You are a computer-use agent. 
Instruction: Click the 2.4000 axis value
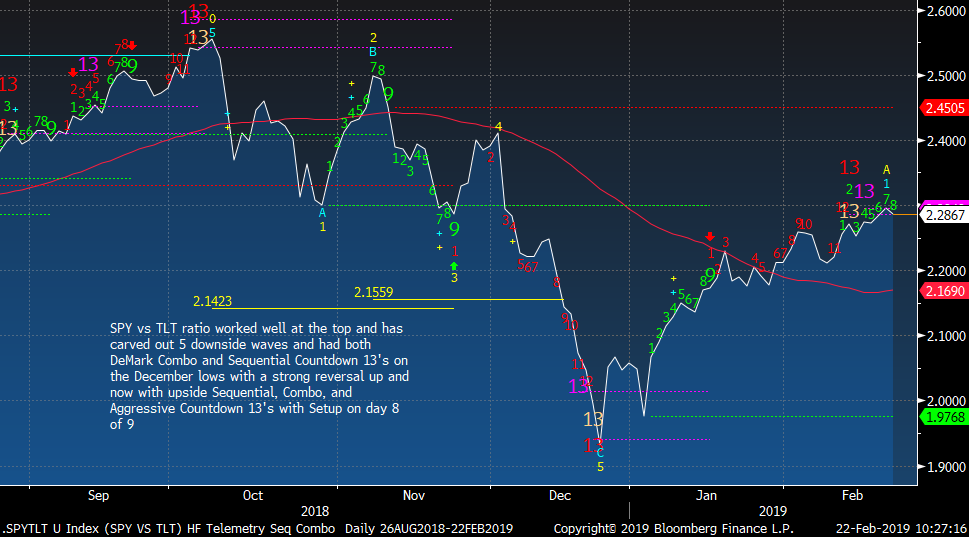click(x=946, y=141)
